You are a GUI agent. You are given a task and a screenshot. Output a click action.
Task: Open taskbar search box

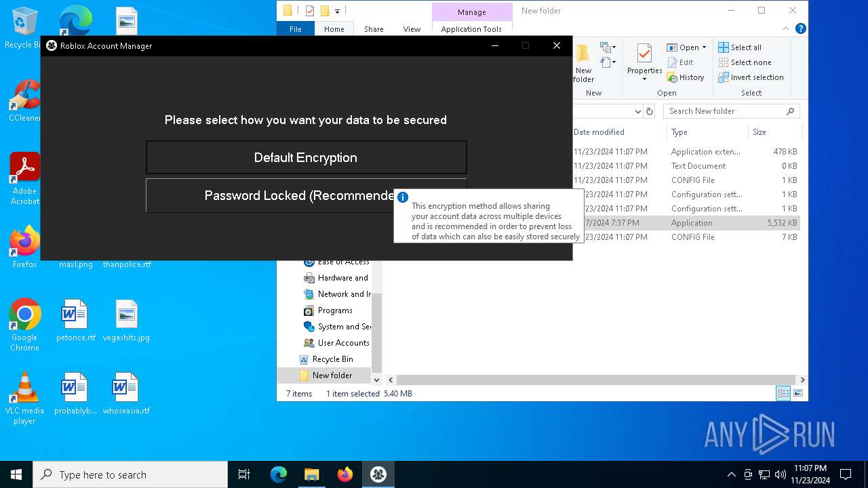pos(130,474)
